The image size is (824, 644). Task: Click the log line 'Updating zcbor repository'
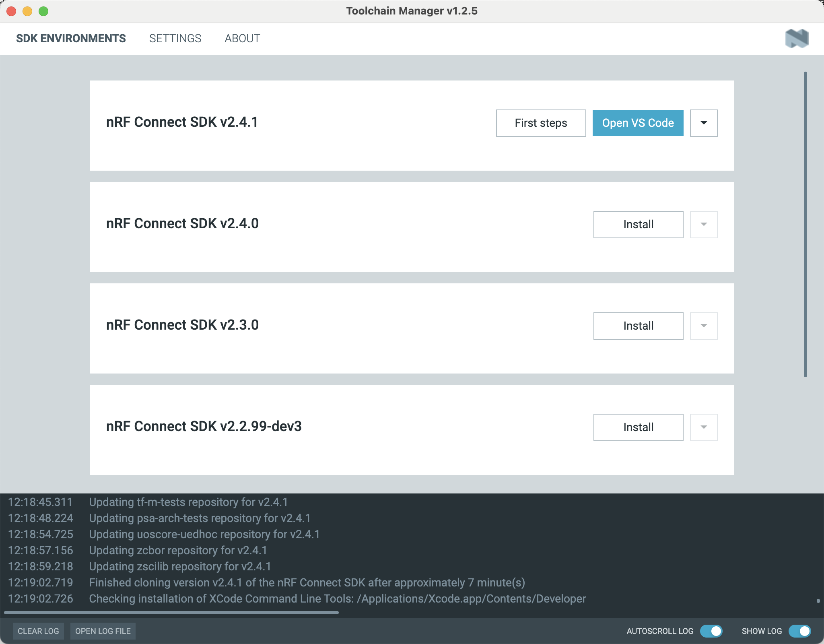point(178,551)
